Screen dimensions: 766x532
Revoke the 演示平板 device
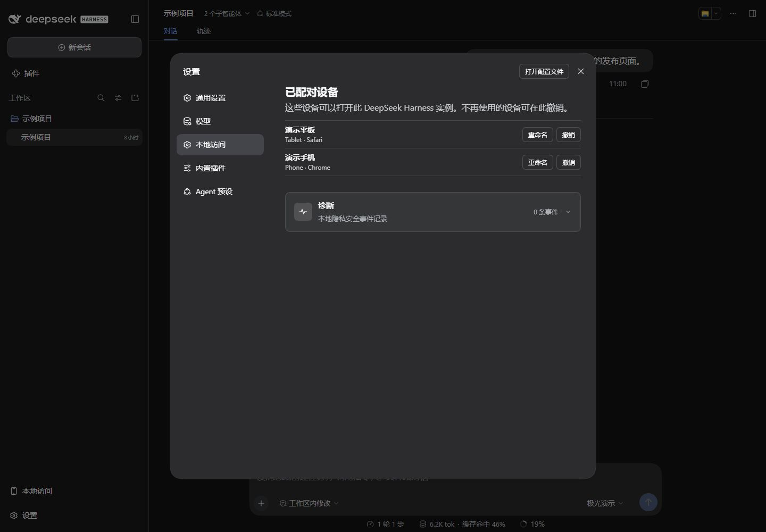pyautogui.click(x=569, y=135)
